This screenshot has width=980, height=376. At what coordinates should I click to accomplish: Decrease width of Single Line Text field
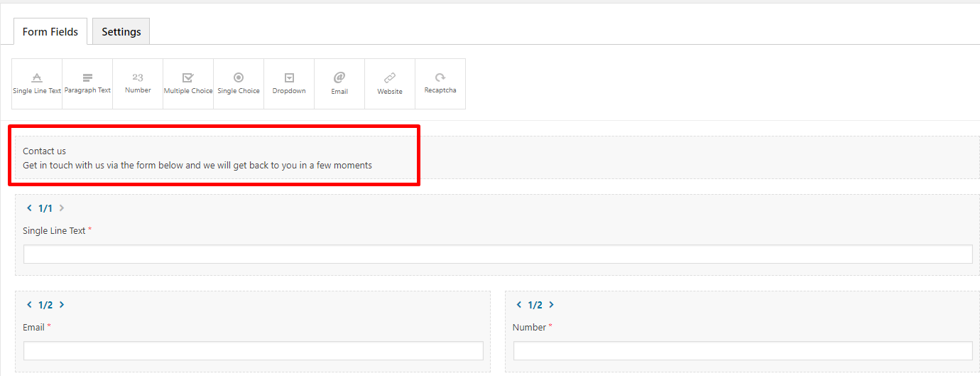(x=29, y=208)
